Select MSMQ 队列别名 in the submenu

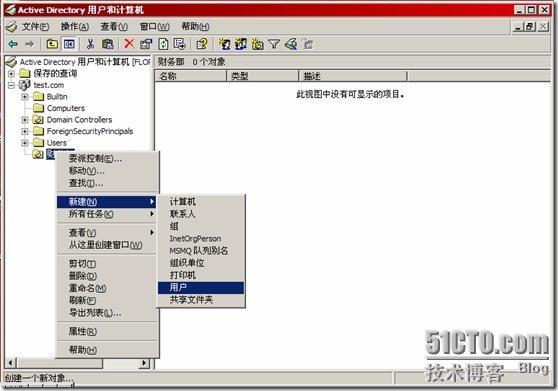pos(201,251)
